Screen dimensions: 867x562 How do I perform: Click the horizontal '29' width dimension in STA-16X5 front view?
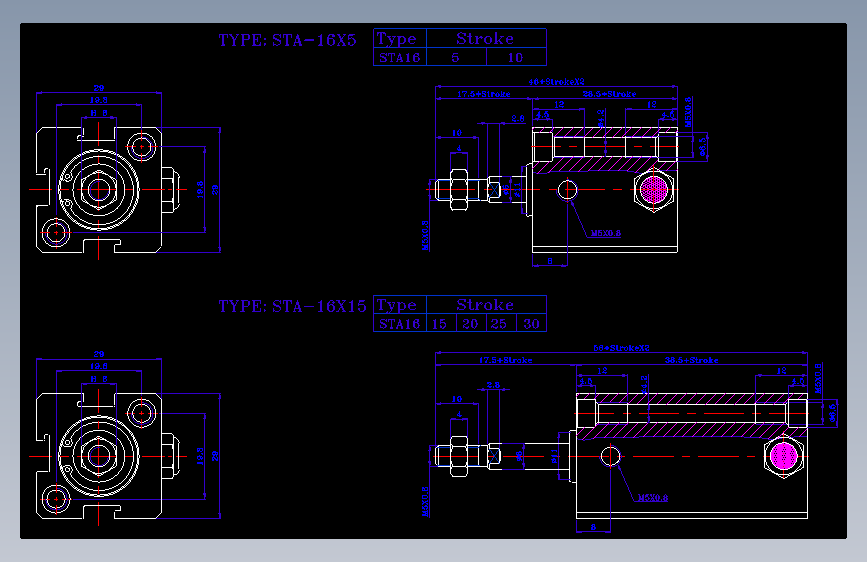click(x=98, y=88)
